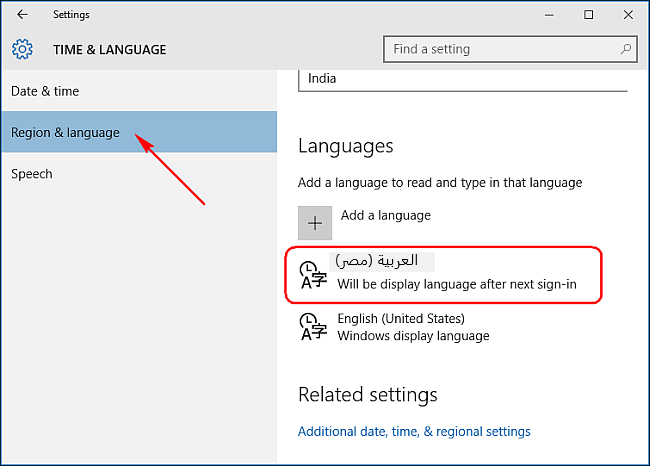Click the Settings gear icon
This screenshot has height=466, width=650.
click(x=22, y=49)
